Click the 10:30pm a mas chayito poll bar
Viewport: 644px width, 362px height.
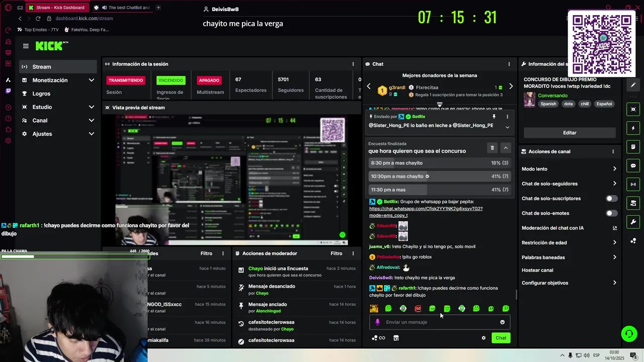(x=440, y=176)
